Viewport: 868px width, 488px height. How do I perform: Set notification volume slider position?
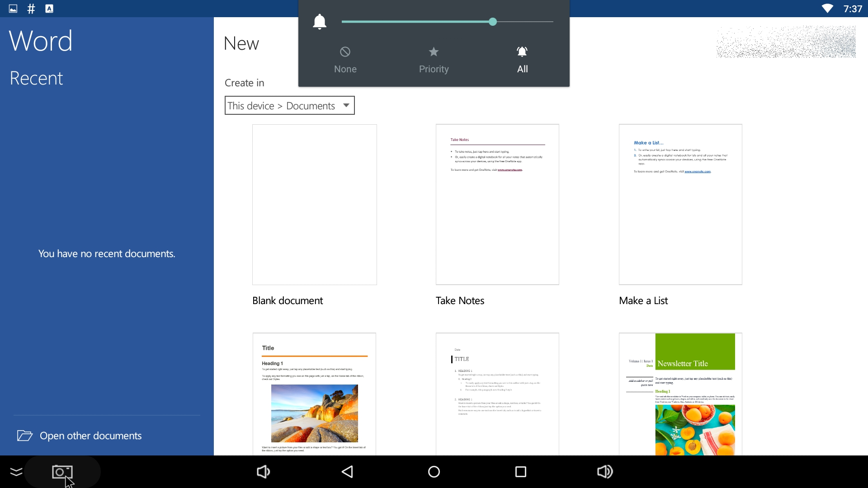493,22
